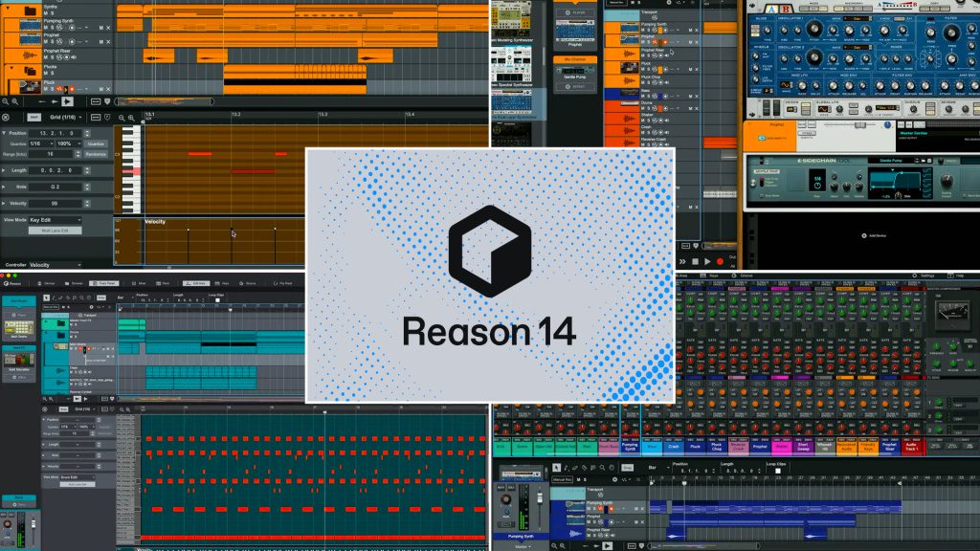The width and height of the screenshot is (980, 551).
Task: Solo Pumping Synth track in orange window
Action: pyautogui.click(x=53, y=28)
